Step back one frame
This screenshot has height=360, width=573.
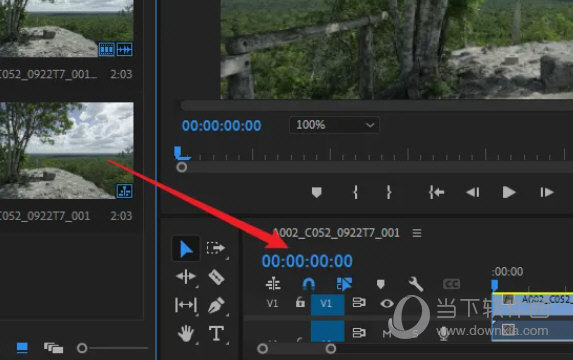(472, 192)
